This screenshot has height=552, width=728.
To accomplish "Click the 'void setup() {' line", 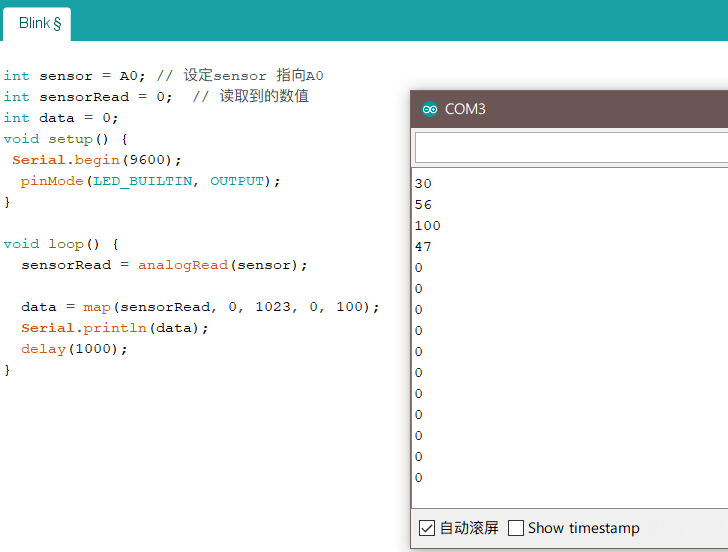I will click(65, 139).
